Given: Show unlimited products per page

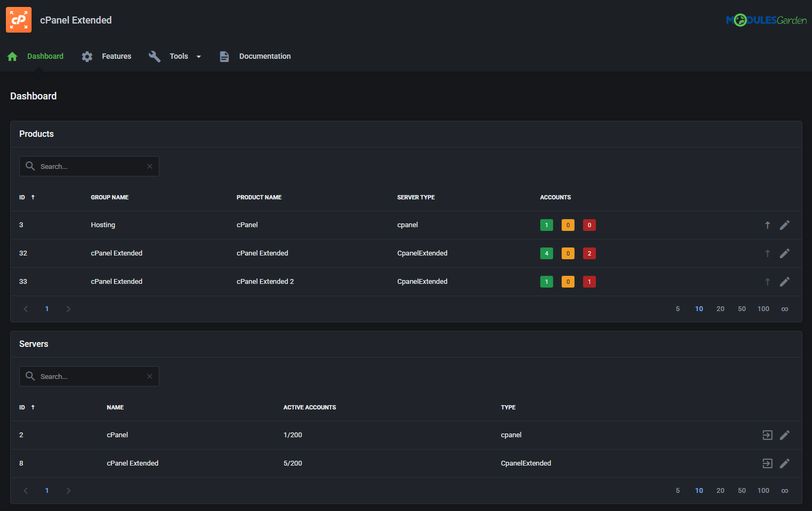Looking at the screenshot, I should coord(785,309).
